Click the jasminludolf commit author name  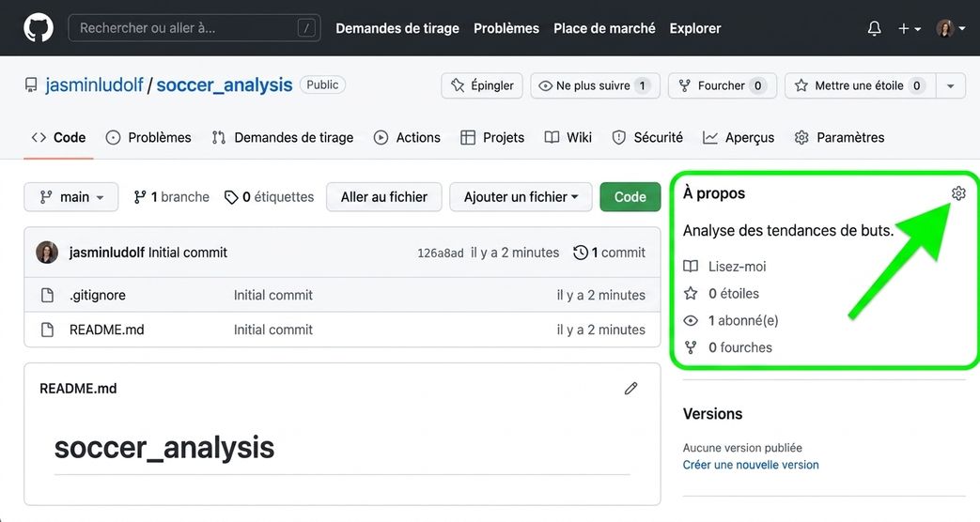[x=107, y=253]
